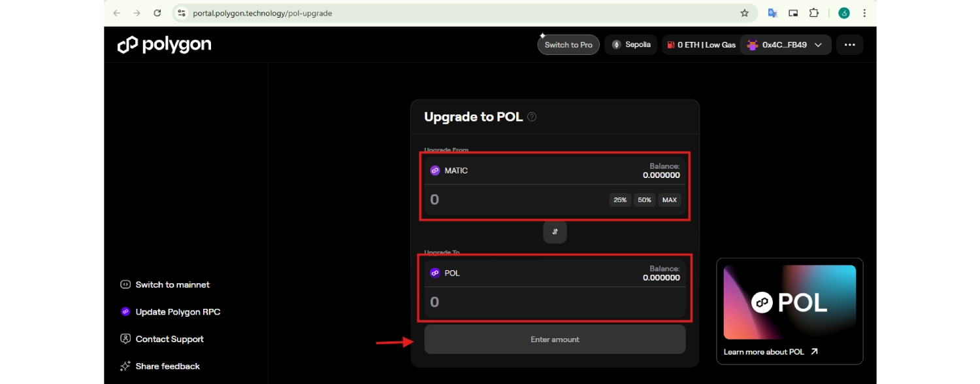Select the MATIC token in Upgrade From
Image resolution: width=980 pixels, height=384 pixels.
point(449,171)
